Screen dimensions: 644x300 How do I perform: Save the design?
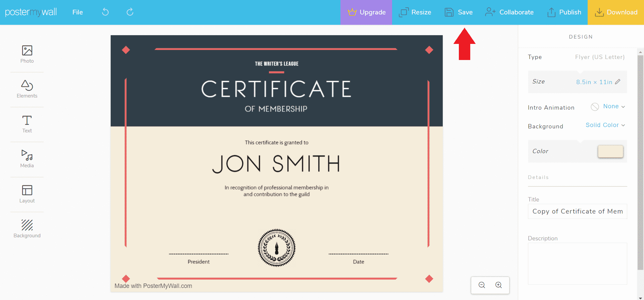459,12
